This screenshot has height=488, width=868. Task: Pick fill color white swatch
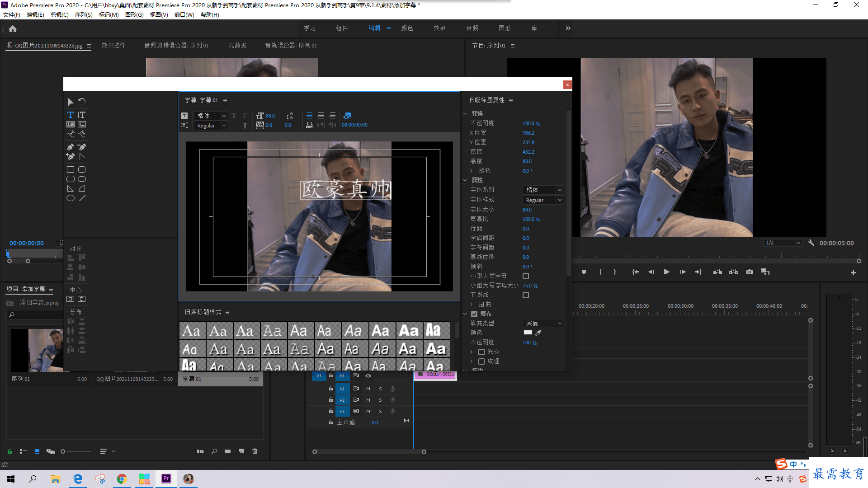tap(528, 333)
